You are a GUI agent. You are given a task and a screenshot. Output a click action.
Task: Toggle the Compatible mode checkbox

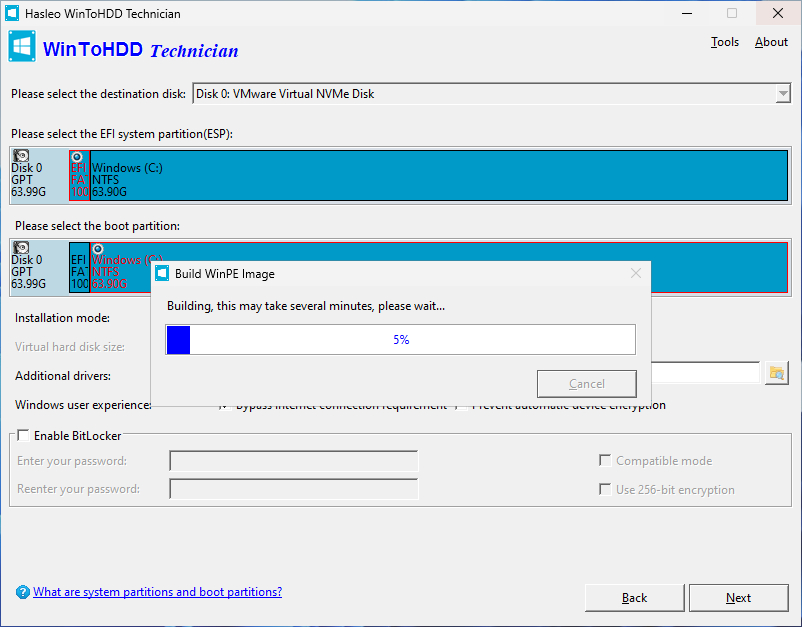click(x=605, y=461)
